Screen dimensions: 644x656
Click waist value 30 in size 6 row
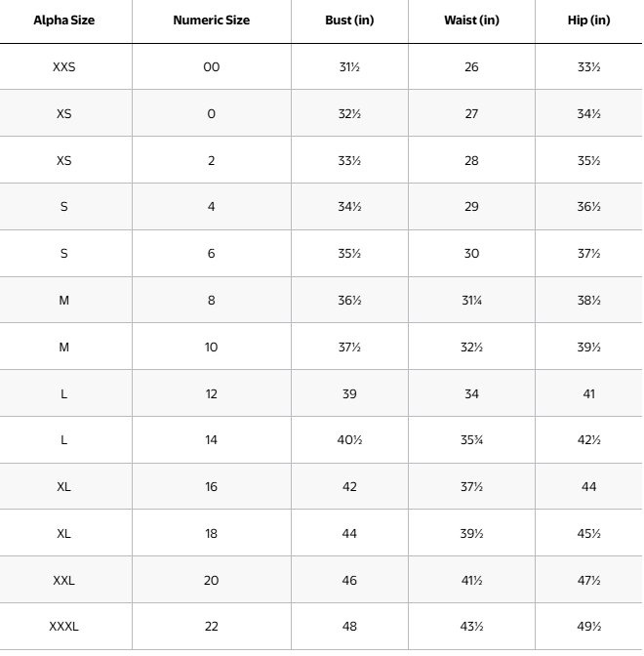(x=471, y=254)
